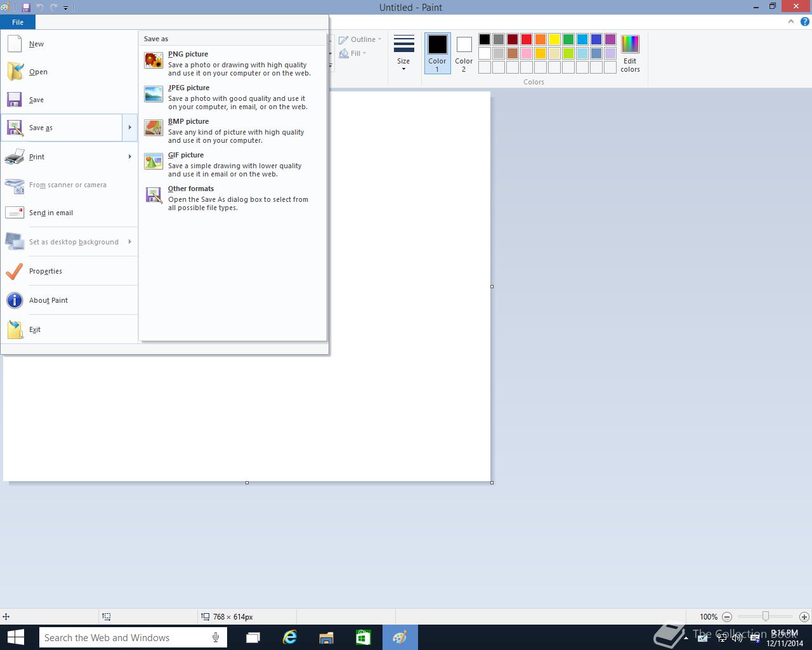Pick the purple color swatch
812x650 pixels.
610,39
